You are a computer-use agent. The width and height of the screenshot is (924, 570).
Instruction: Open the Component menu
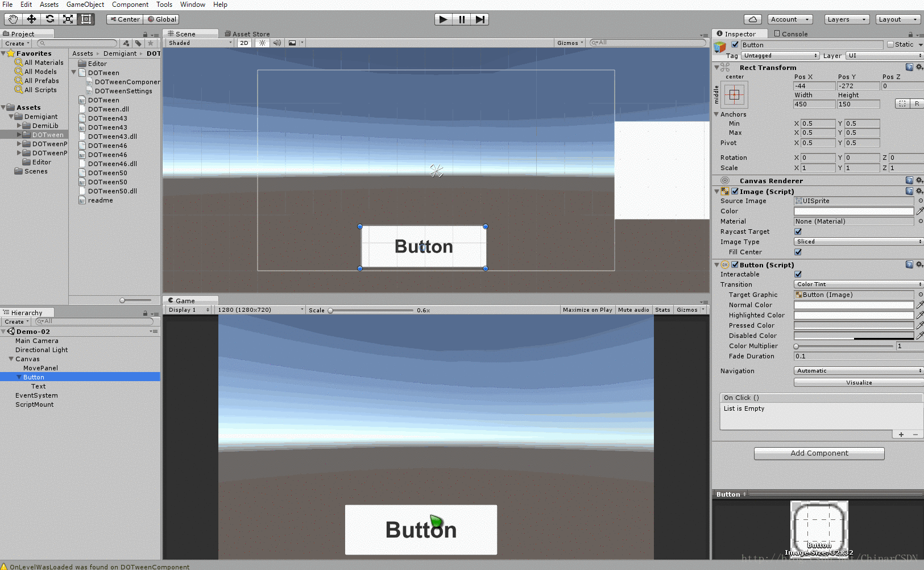coord(130,5)
